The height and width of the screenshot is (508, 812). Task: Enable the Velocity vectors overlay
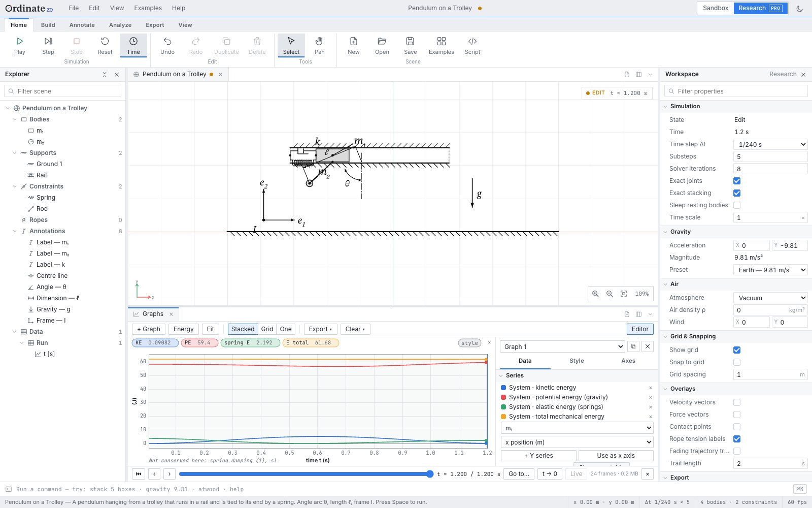pos(737,402)
